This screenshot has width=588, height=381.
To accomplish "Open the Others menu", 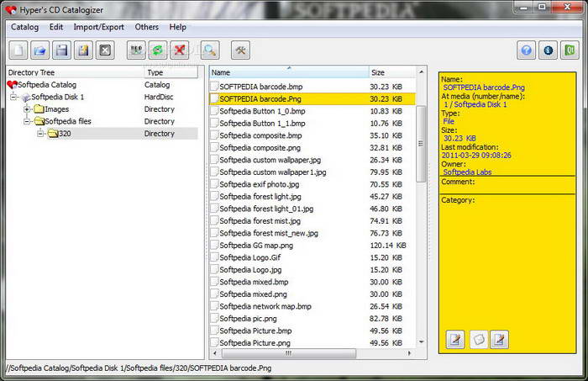I will coord(147,27).
